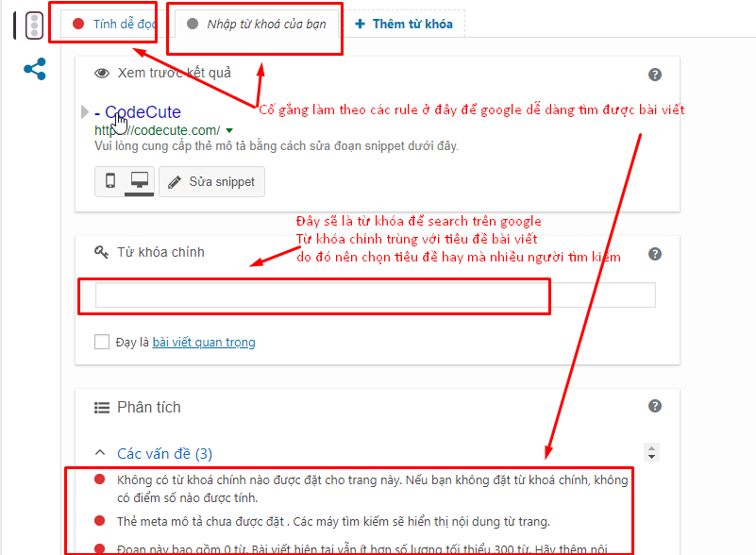Collapse the 'Các vấn đề (3)' section
Screen dimensions: 756x555
point(101,453)
